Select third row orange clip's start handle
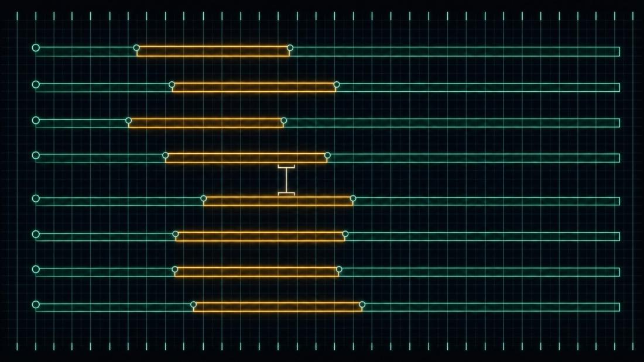 pyautogui.click(x=129, y=120)
